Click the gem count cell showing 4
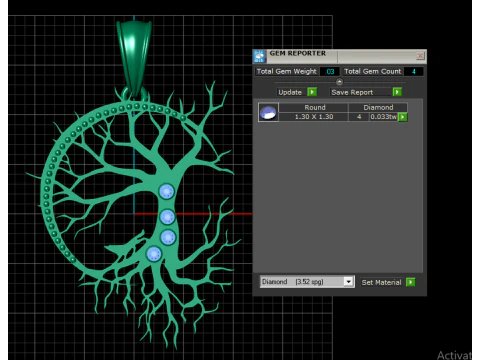480x360 pixels. click(x=359, y=117)
